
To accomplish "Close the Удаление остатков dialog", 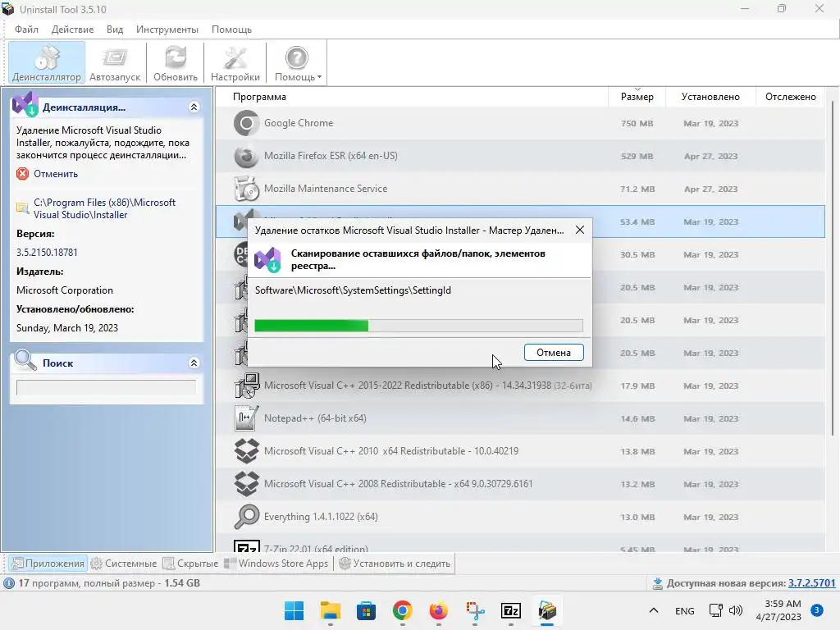I will click(580, 230).
